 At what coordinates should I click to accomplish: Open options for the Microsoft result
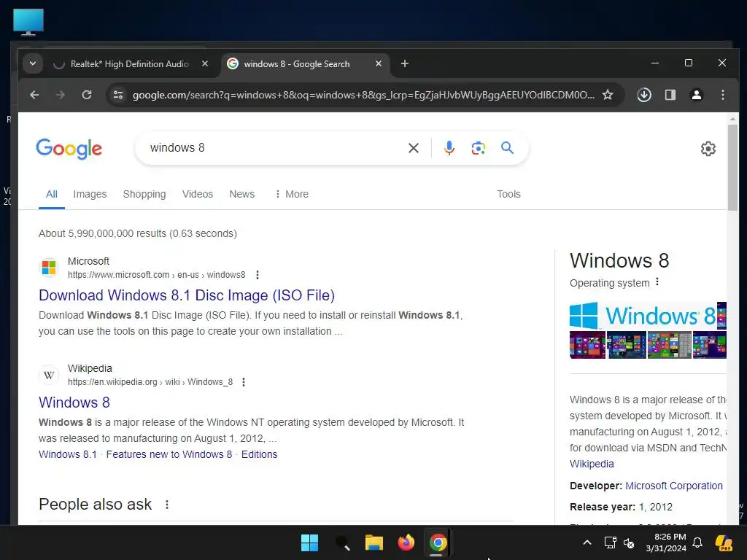[258, 275]
